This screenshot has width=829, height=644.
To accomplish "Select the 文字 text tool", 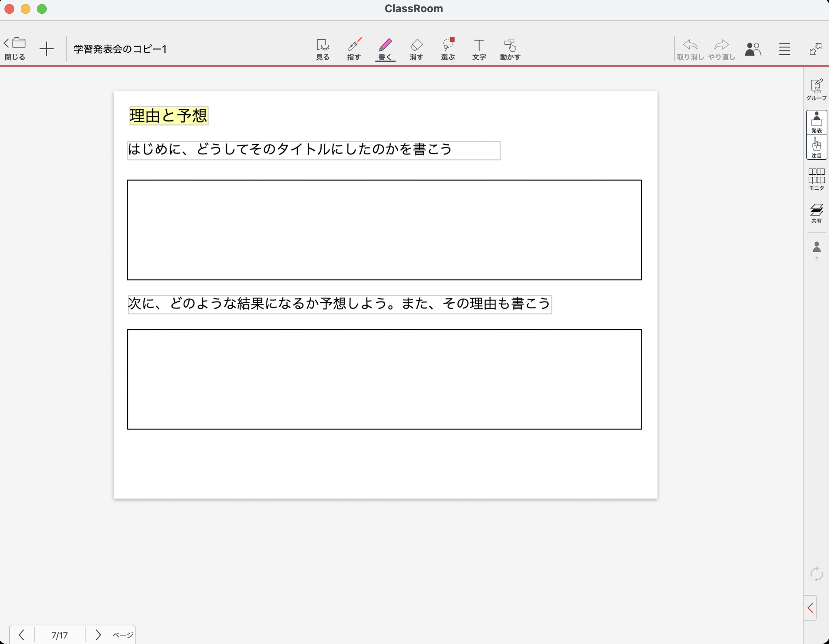I will click(x=479, y=49).
